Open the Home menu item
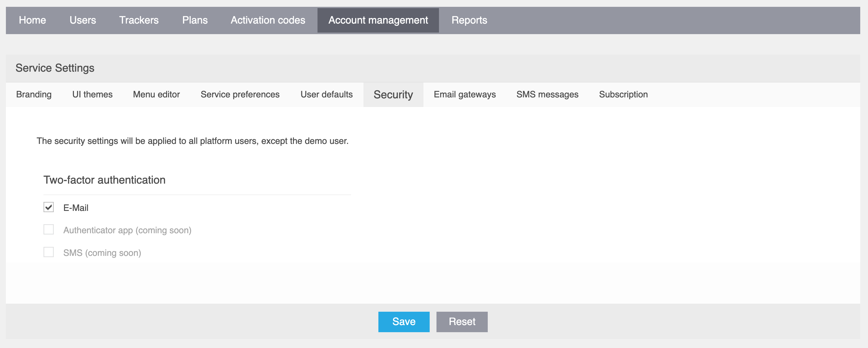The image size is (868, 348). (x=32, y=20)
